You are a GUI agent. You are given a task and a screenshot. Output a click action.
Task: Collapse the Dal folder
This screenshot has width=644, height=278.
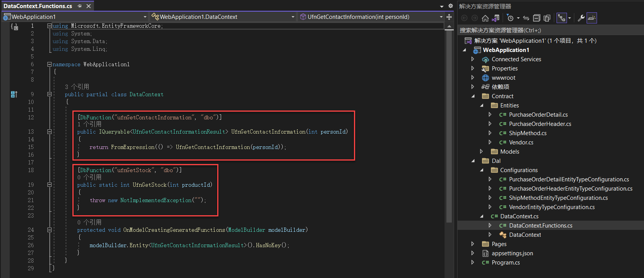[x=473, y=161]
